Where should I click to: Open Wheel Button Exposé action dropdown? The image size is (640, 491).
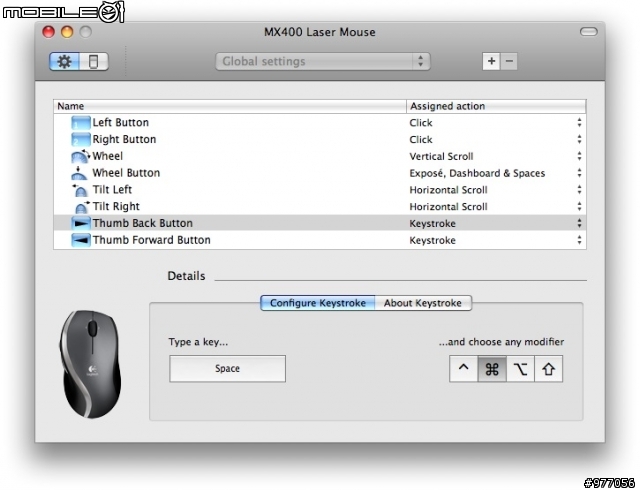click(579, 173)
